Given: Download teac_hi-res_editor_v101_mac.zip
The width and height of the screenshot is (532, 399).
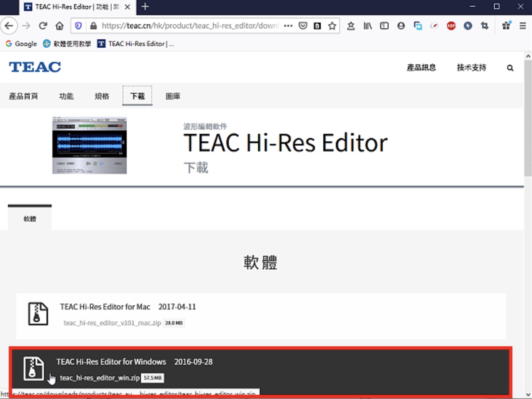Looking at the screenshot, I should tap(112, 323).
